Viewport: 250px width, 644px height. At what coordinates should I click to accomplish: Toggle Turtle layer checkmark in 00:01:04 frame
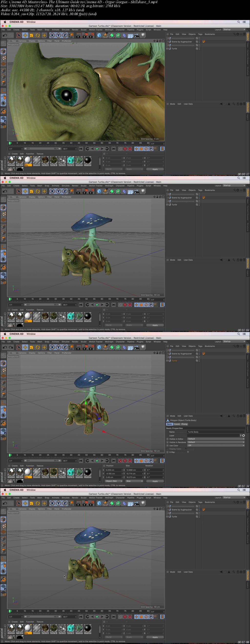197,205
